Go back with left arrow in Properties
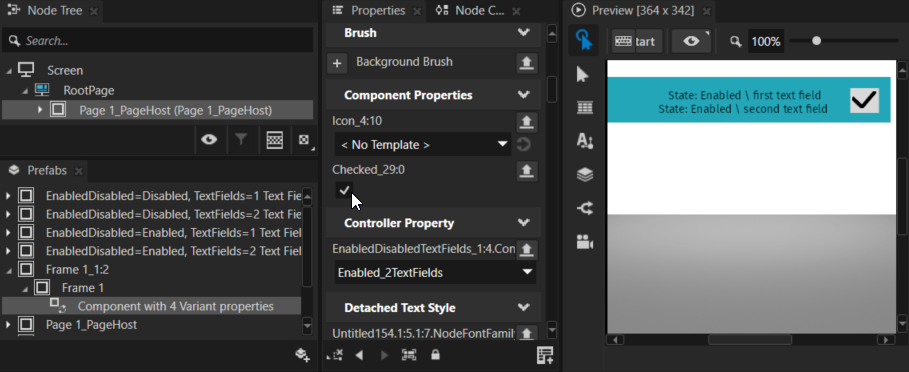 coord(359,355)
